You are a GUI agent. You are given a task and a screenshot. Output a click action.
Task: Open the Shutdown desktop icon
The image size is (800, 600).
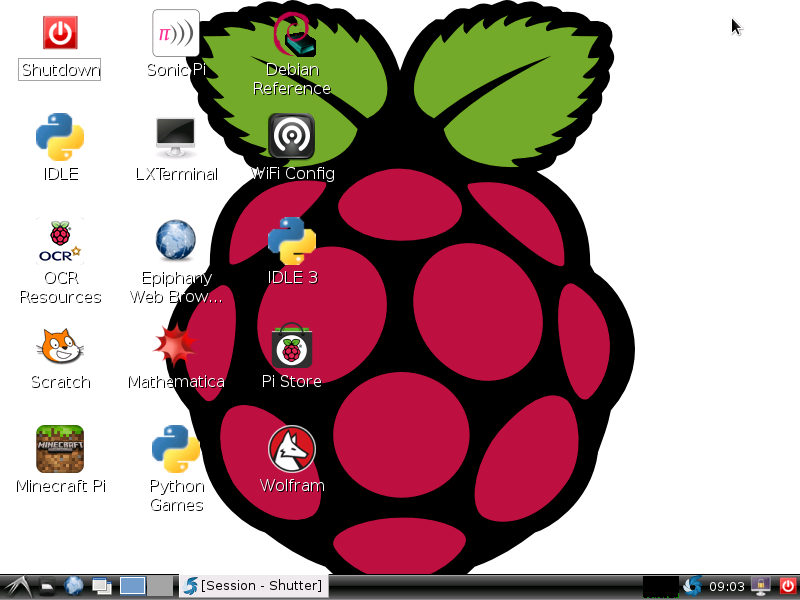[60, 33]
